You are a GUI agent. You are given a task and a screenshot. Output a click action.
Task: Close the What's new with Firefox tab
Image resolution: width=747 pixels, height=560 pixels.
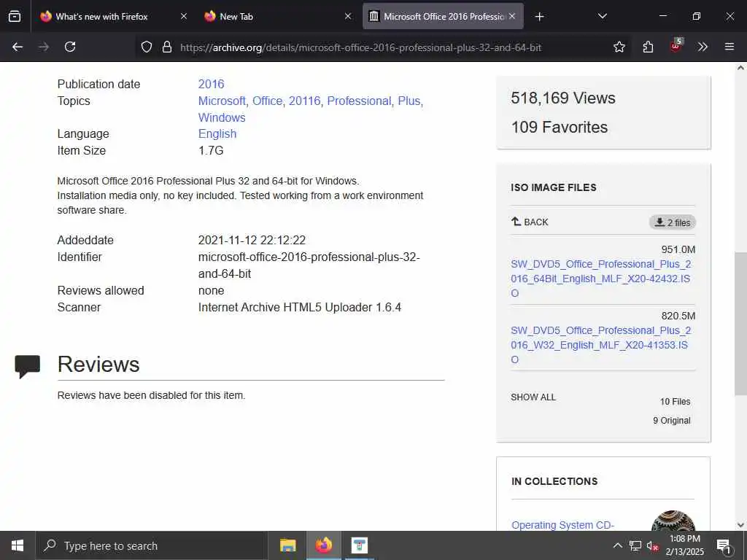(184, 16)
